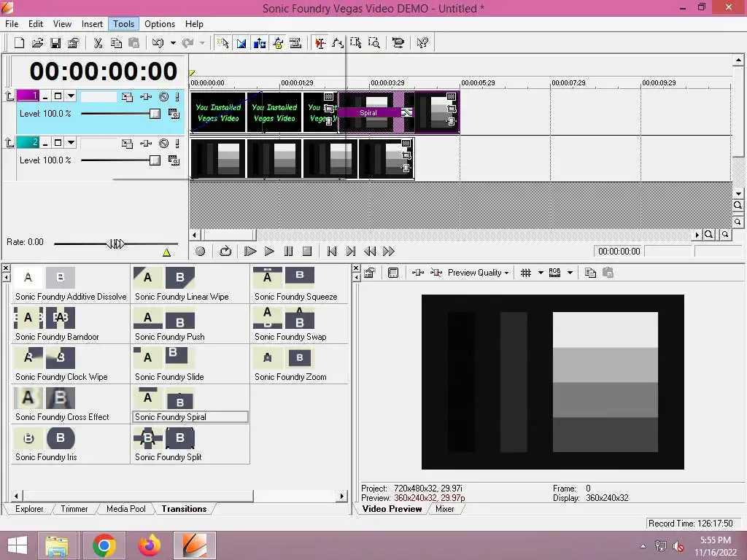This screenshot has width=747, height=560.
Task: Maximize track 1 height button
Action: pos(58,96)
